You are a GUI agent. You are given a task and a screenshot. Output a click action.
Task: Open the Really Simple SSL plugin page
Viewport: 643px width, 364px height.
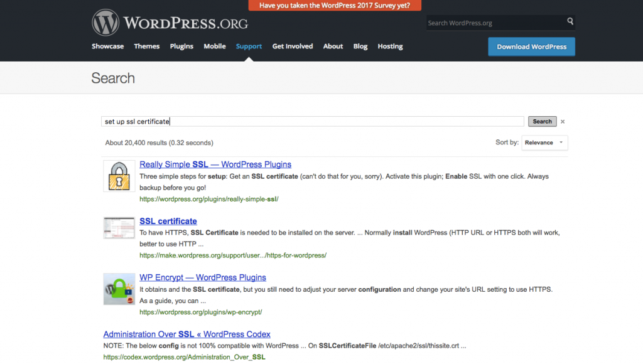tap(215, 164)
